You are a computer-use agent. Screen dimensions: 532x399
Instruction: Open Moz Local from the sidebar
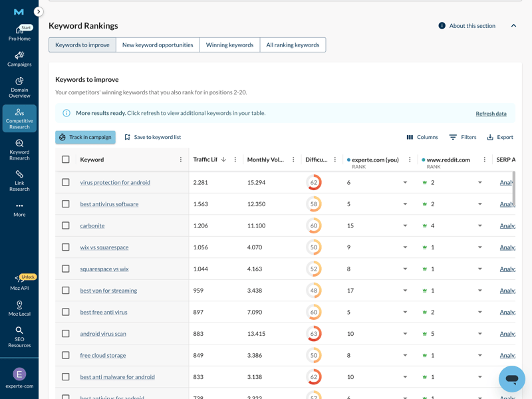pyautogui.click(x=19, y=309)
